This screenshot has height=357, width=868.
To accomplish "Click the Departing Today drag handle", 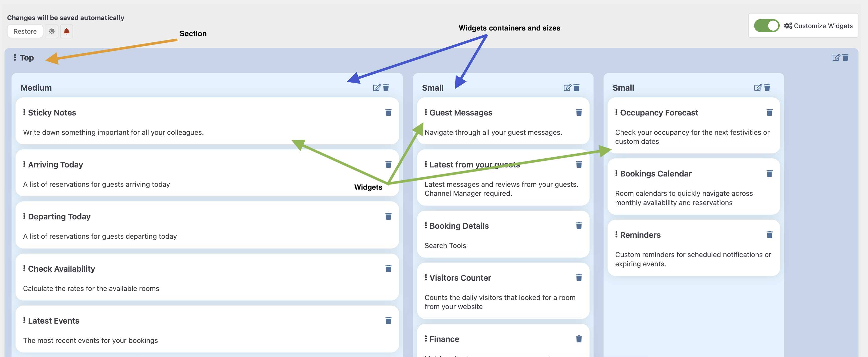I will click(x=24, y=216).
